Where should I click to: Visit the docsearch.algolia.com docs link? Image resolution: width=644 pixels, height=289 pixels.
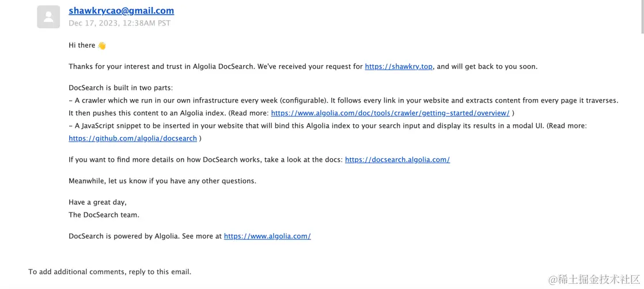[397, 159]
